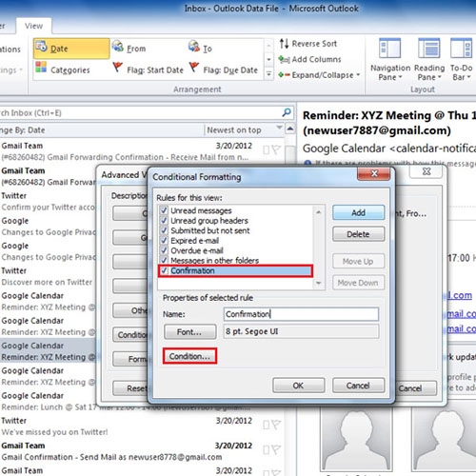
Task: Open Expand/Collapse dropdown
Action: (x=319, y=75)
